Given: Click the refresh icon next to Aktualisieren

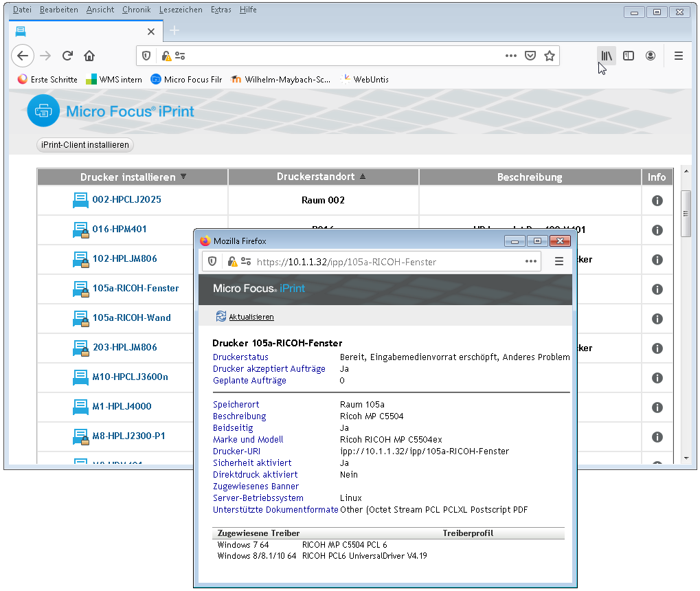Looking at the screenshot, I should (221, 316).
